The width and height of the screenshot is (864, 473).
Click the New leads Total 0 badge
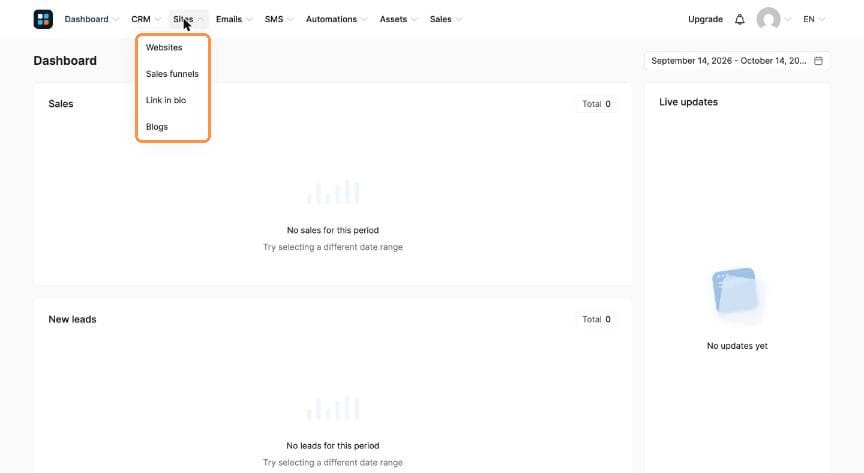click(x=596, y=319)
